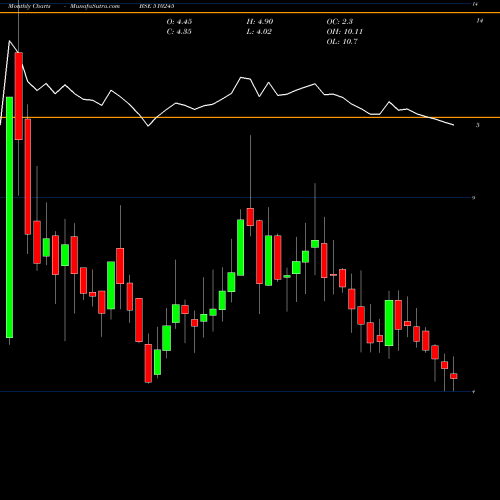
Task: Click the "OH: 10.11" reading
Action: tap(344, 32)
